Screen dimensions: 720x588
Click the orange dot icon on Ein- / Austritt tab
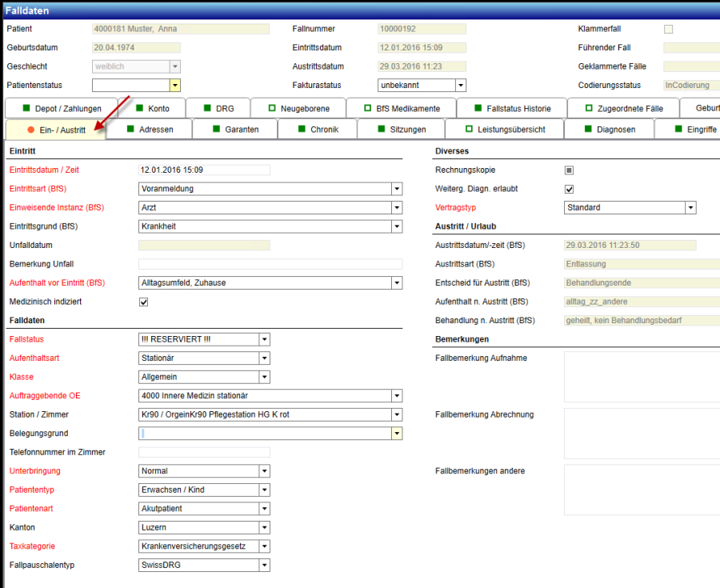point(30,130)
